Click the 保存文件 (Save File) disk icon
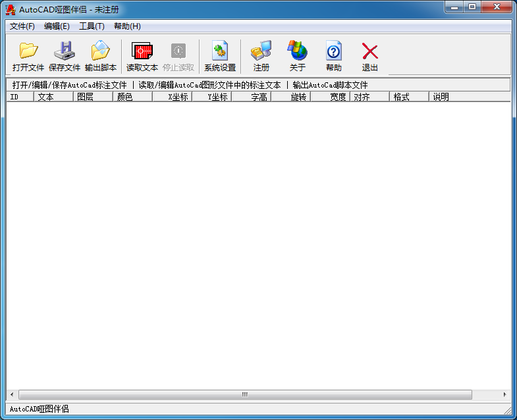 [x=64, y=51]
